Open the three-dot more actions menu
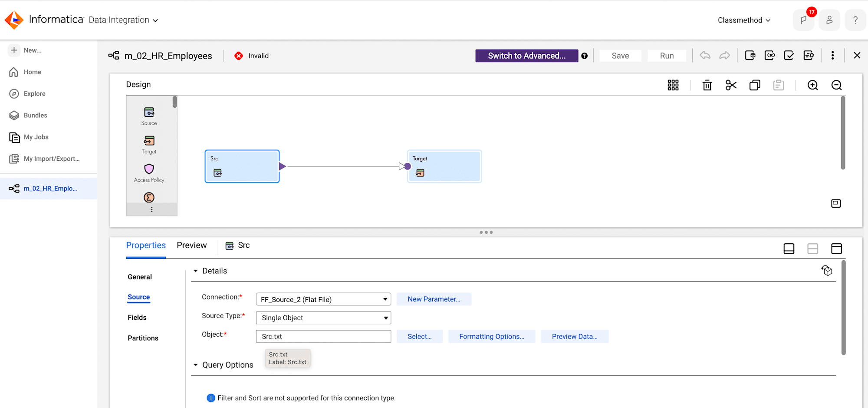This screenshot has height=408, width=868. 832,56
